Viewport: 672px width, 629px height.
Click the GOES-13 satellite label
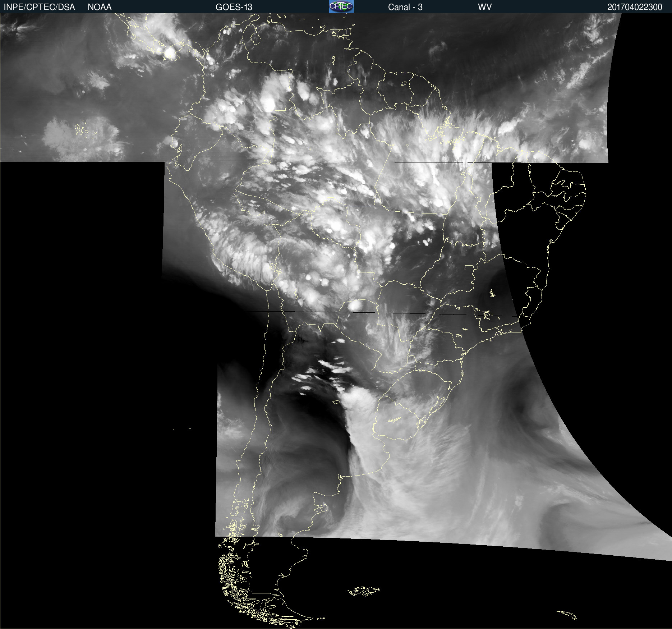tap(234, 7)
